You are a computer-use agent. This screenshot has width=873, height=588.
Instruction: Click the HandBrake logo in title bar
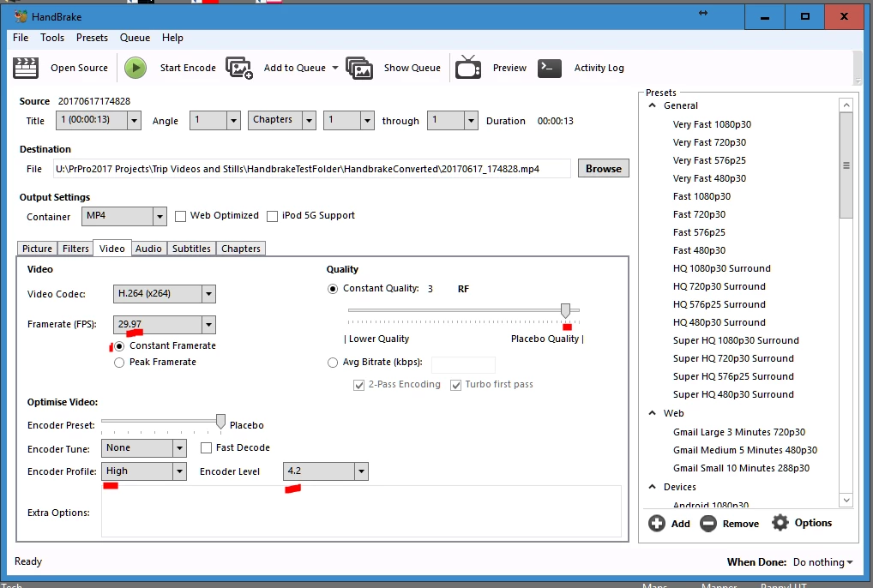[x=21, y=16]
